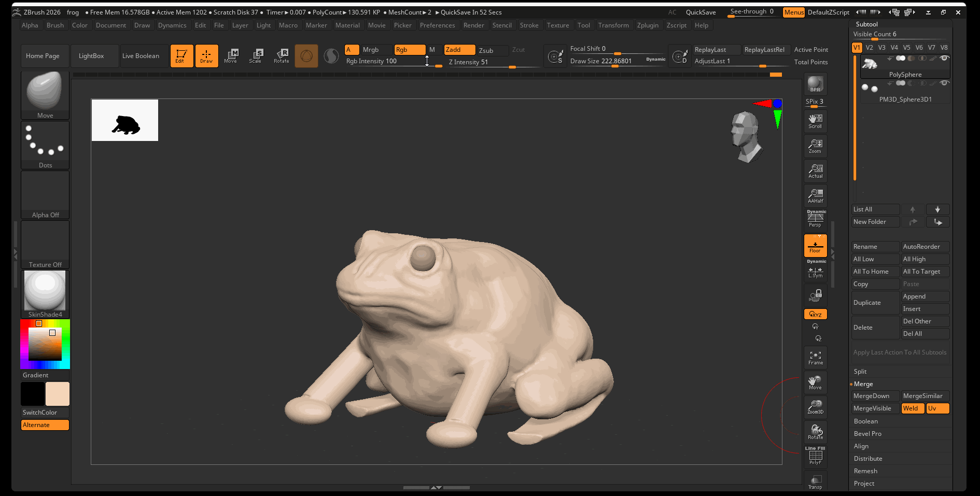
Task: Click the LightBox button
Action: [91, 56]
